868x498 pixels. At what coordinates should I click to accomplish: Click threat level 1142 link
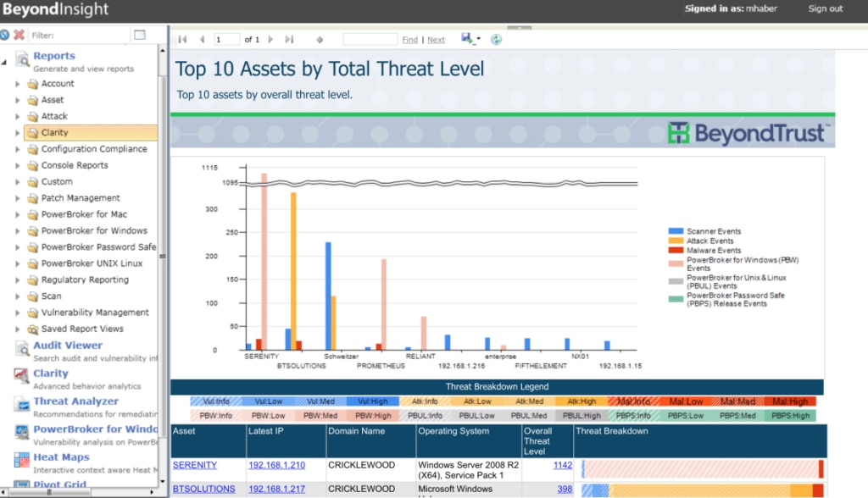[563, 465]
